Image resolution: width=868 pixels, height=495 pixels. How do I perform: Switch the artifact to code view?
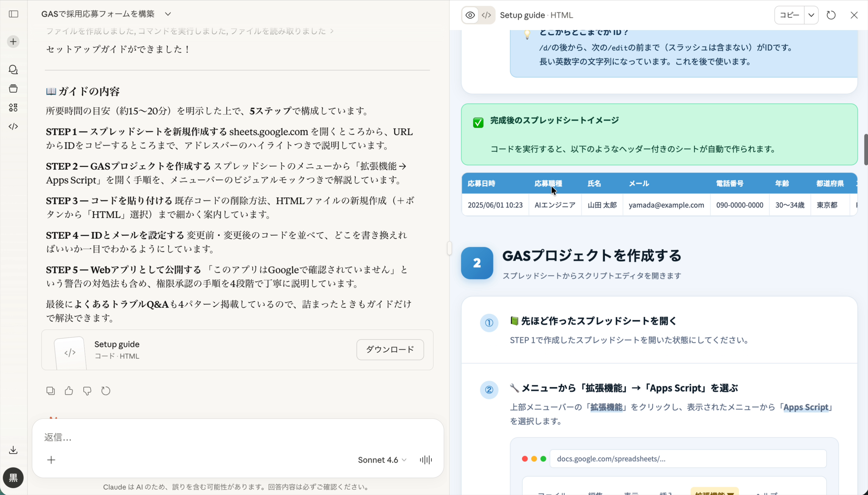click(x=486, y=15)
